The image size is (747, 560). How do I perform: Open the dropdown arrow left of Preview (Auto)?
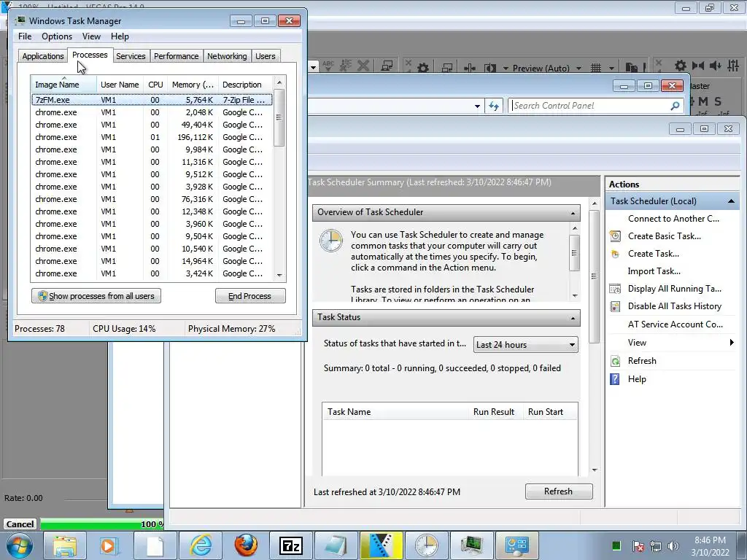coord(506,69)
